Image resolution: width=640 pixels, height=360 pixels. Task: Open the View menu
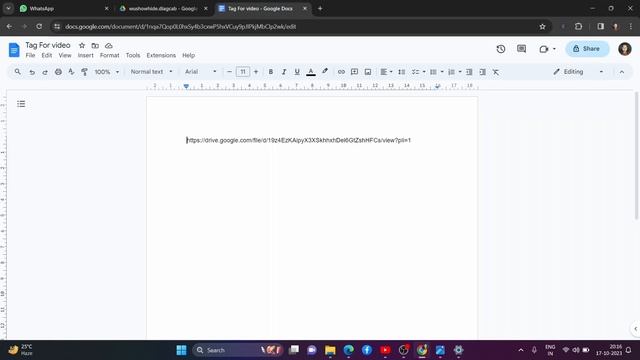[65, 55]
